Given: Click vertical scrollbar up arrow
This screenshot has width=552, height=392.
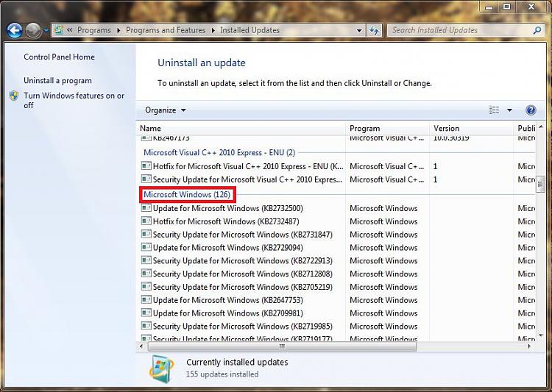Looking at the screenshot, I should click(540, 126).
